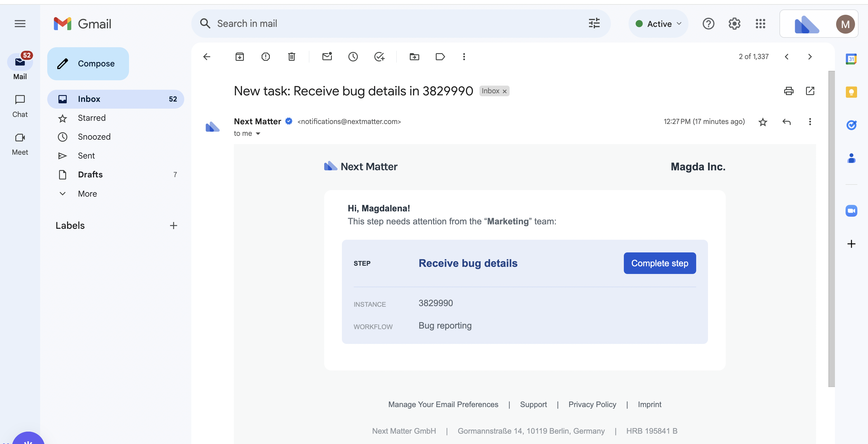Open the account avatar M
The height and width of the screenshot is (444, 868).
pyautogui.click(x=845, y=24)
